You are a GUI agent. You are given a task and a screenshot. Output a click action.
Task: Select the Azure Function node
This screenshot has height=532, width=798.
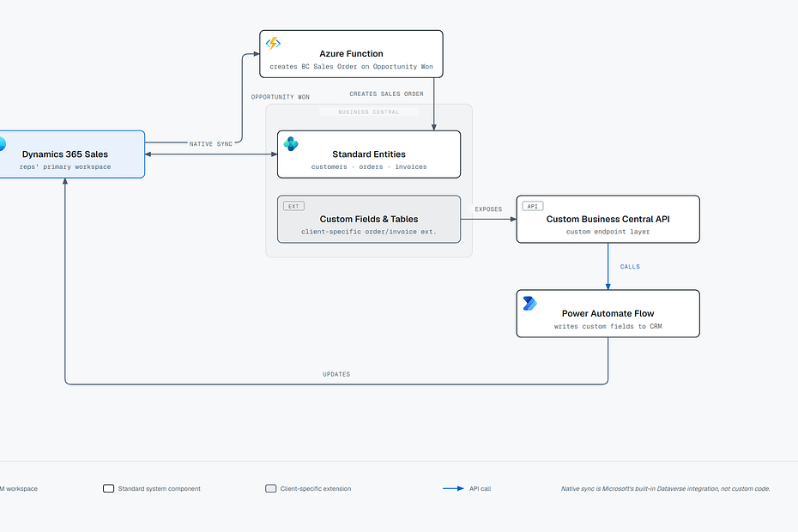[351, 54]
